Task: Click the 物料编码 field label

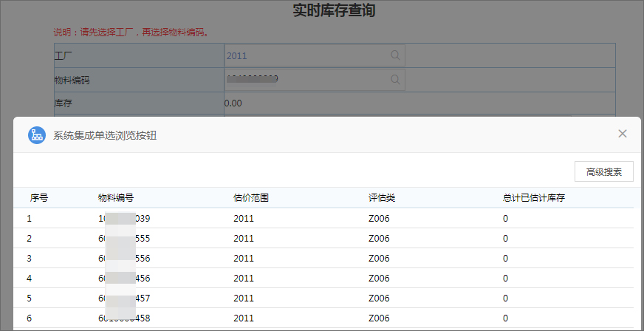Action: click(72, 80)
